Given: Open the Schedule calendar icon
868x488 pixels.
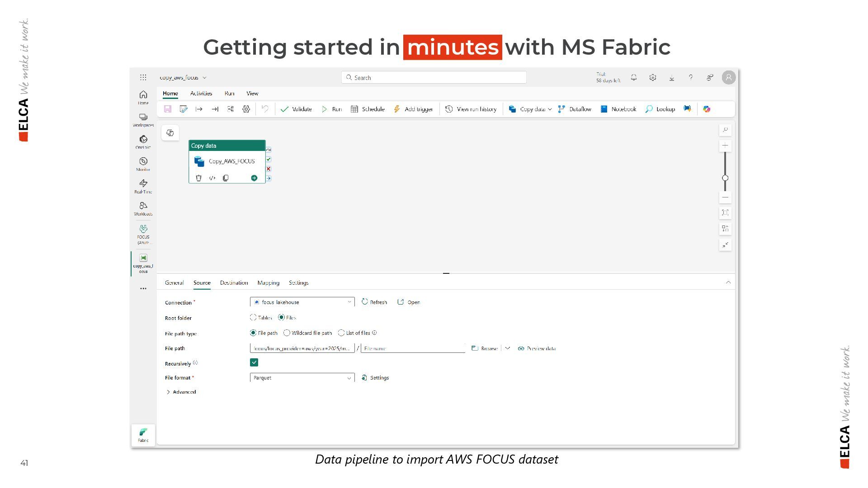Looking at the screenshot, I should pos(354,109).
